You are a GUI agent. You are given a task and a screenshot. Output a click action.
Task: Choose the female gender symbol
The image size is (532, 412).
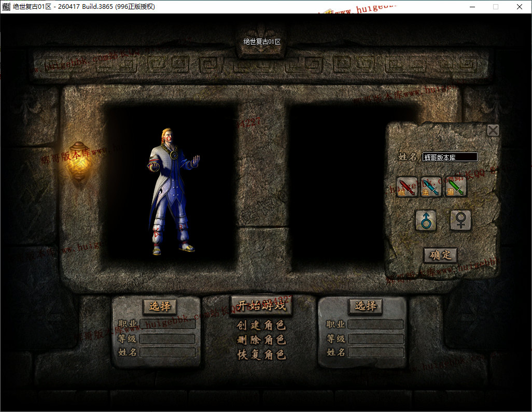pos(460,220)
